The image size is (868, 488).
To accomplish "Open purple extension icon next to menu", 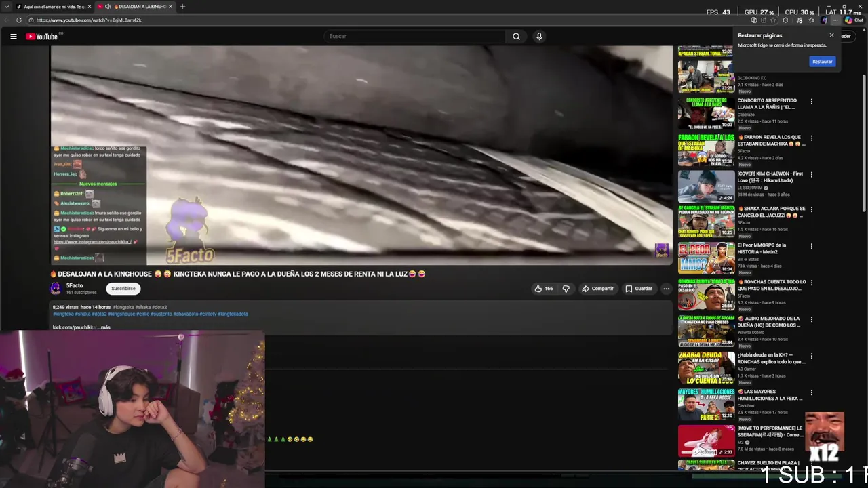I will click(824, 20).
